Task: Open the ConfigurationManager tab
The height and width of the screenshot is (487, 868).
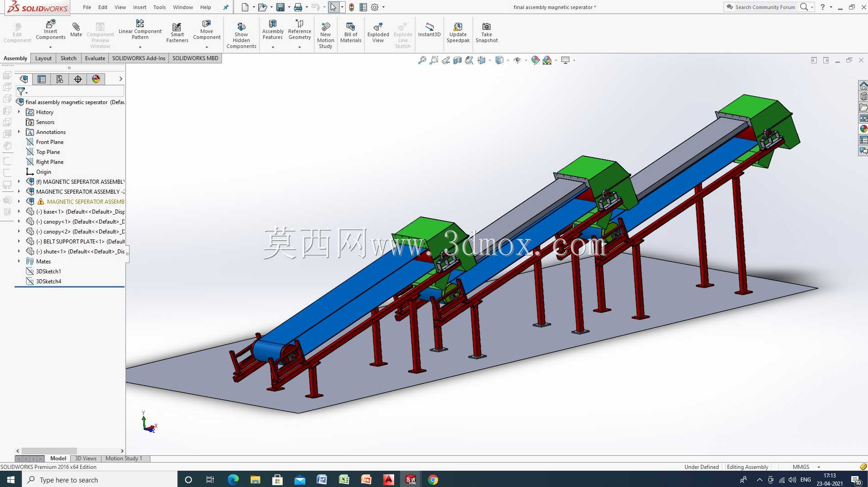Action: click(60, 79)
